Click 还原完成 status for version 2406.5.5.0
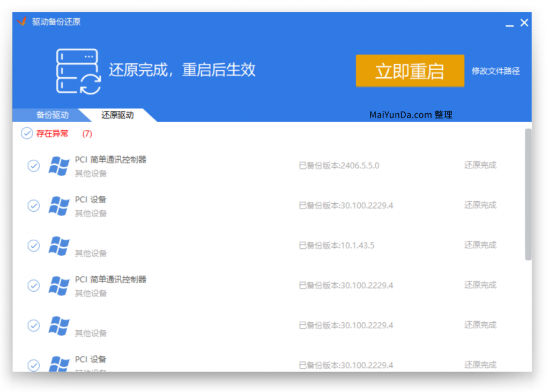This screenshot has height=392, width=549. (480, 165)
